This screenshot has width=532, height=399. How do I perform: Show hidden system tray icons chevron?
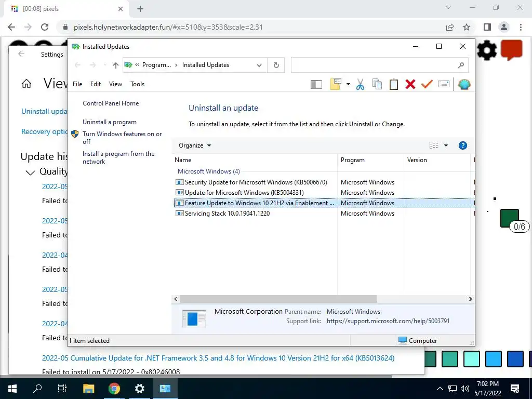pos(440,389)
